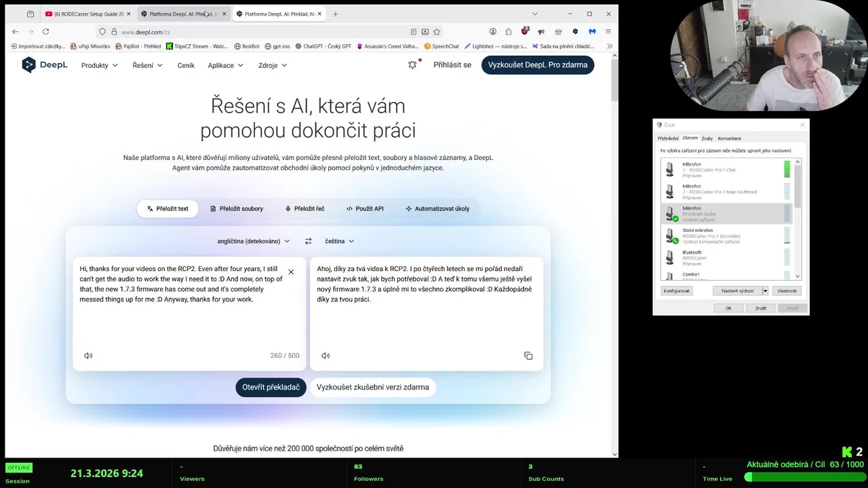The height and width of the screenshot is (488, 868).
Task: Select the Přeložit text tab
Action: [x=167, y=209]
